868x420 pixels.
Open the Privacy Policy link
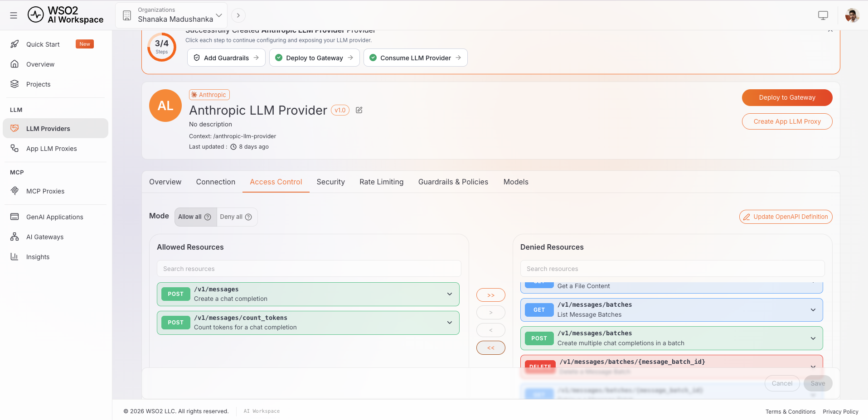841,412
